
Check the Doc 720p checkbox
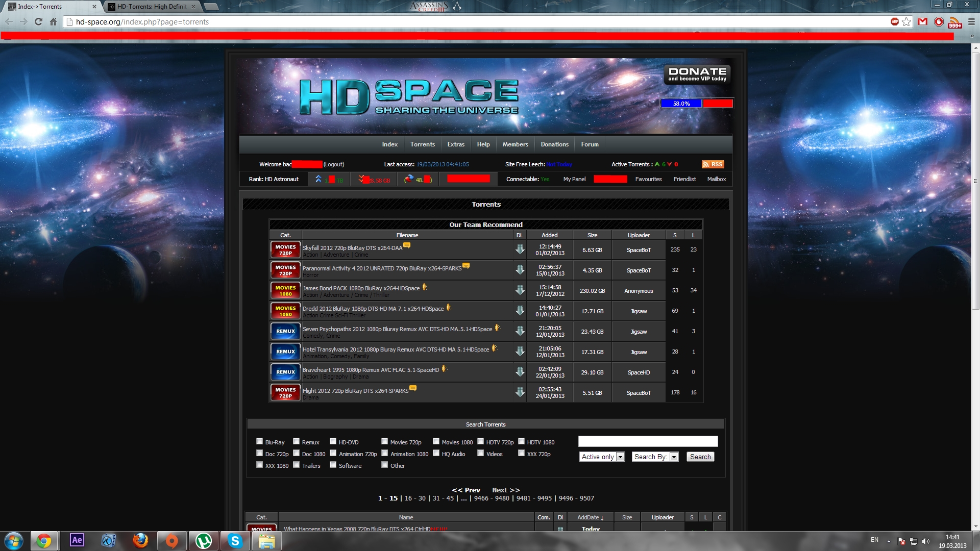259,453
